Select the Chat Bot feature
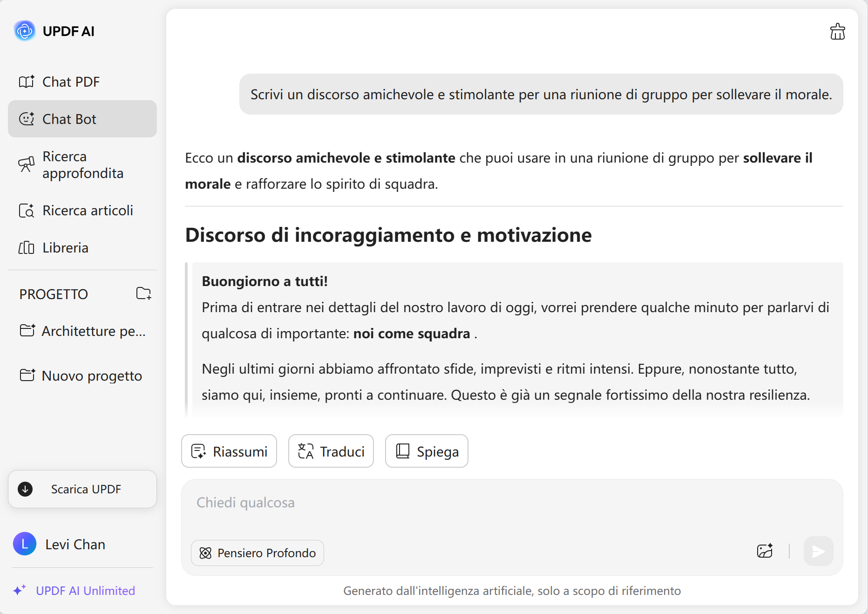Screen dimensions: 868x614 [69, 119]
